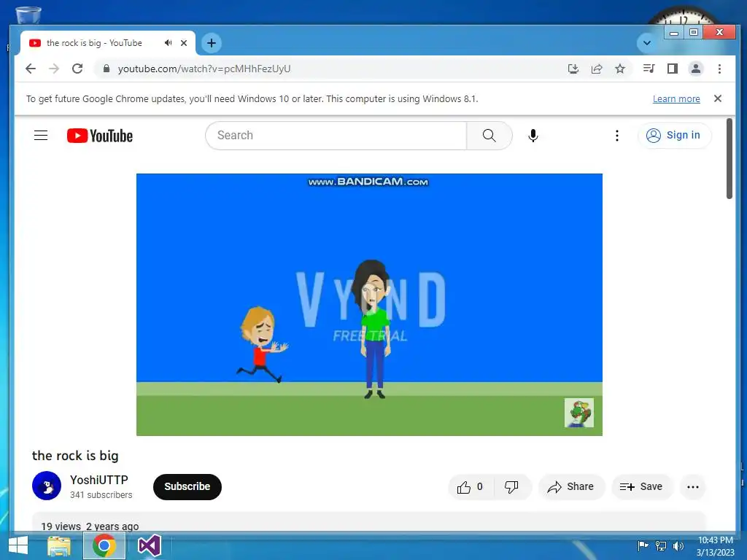Open the Chrome three-dot menu
This screenshot has height=560, width=747.
click(x=719, y=69)
